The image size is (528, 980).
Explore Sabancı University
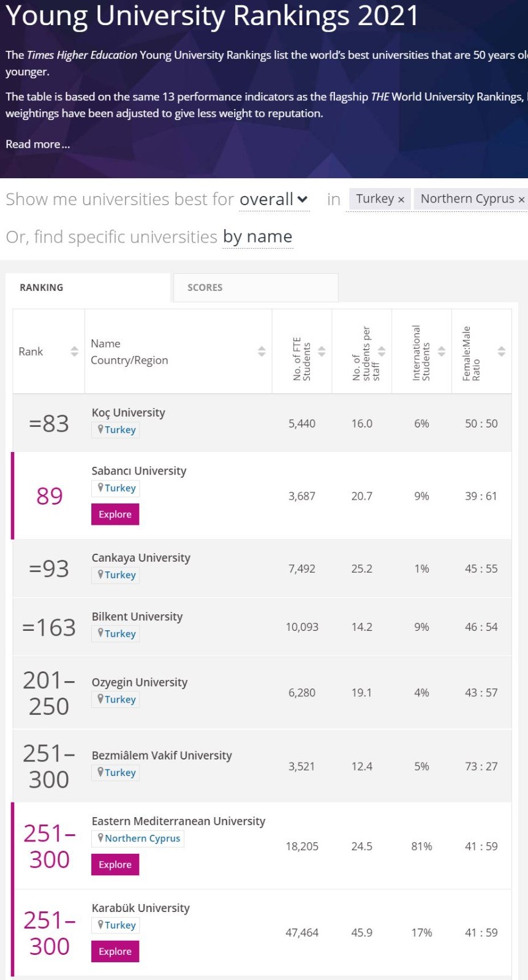coord(115,514)
